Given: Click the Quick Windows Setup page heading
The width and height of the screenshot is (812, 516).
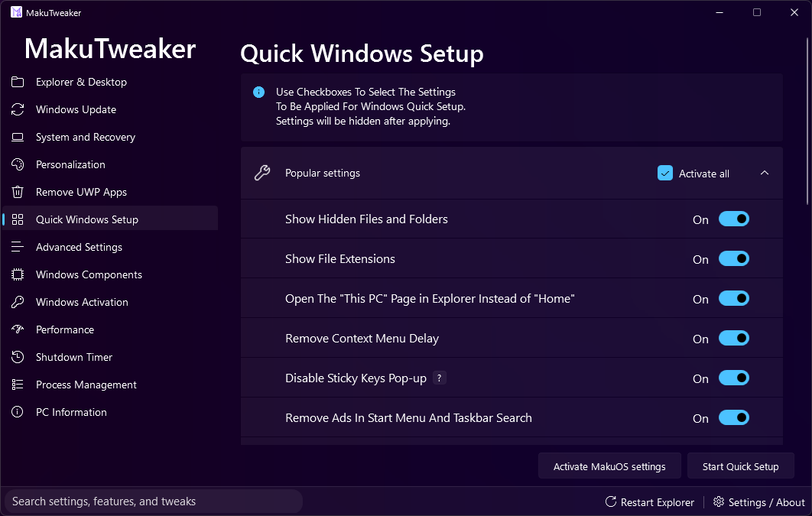Looking at the screenshot, I should [x=362, y=54].
